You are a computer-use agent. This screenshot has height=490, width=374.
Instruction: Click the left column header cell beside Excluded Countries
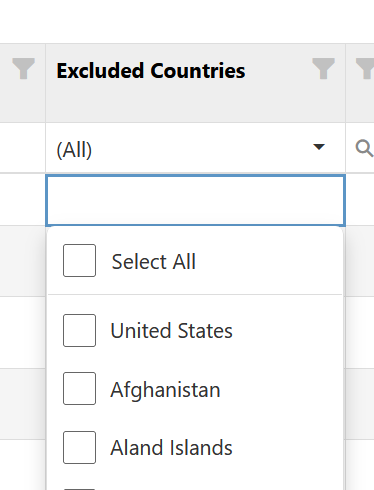pos(23,83)
